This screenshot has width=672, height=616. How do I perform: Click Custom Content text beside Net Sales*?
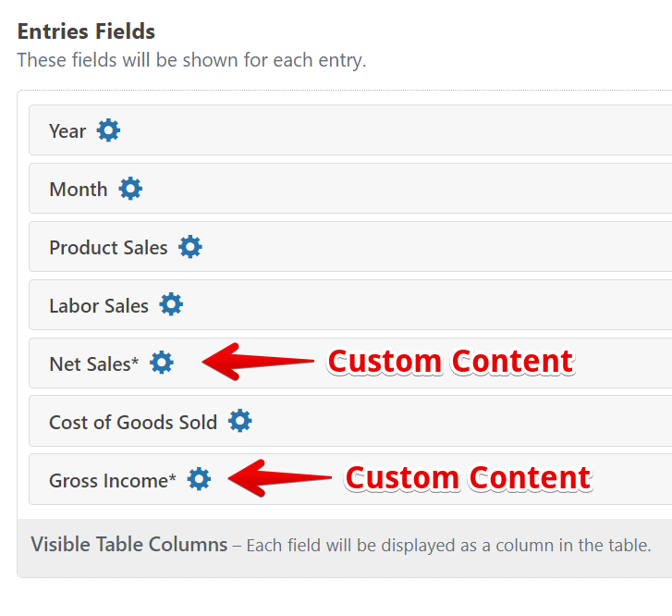pyautogui.click(x=451, y=361)
